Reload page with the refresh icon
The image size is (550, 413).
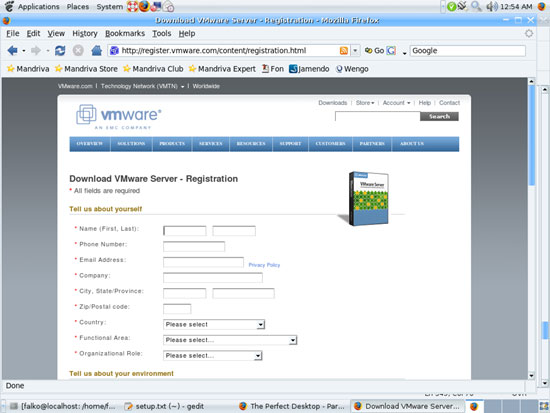click(x=60, y=51)
